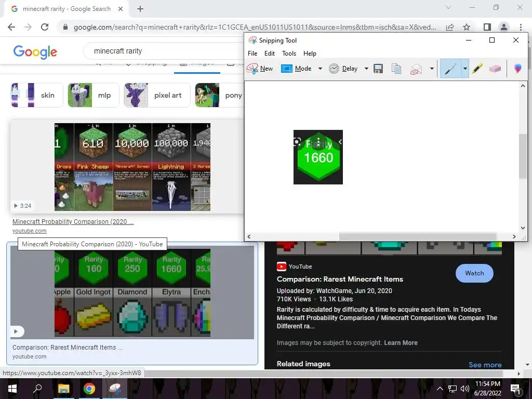The height and width of the screenshot is (399, 532).
Task: Click the Chrome address bar URL
Action: pos(255,27)
